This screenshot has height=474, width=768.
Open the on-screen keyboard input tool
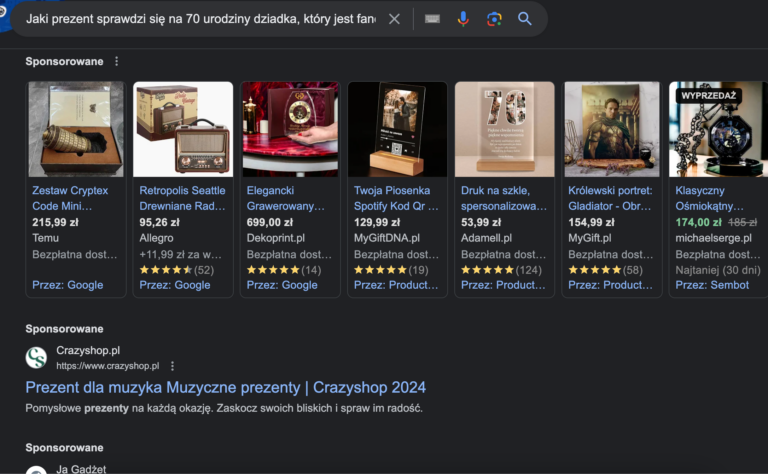432,19
